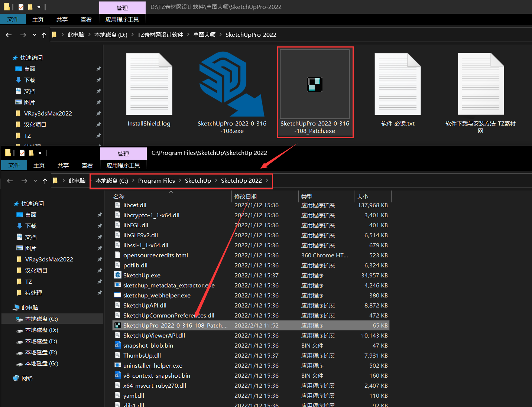Select SketchUpViewerAPI.dll file row

pos(251,335)
